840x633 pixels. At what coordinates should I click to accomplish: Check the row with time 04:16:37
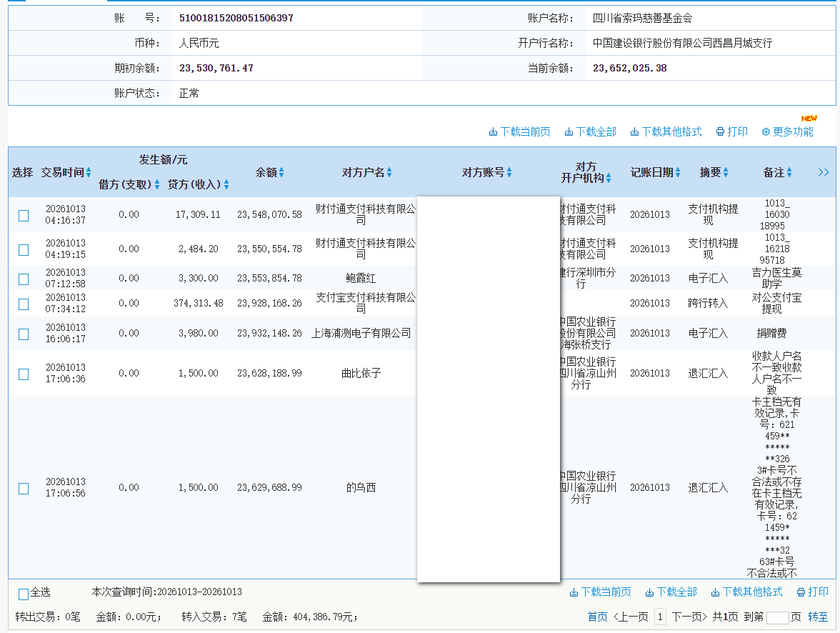[x=24, y=216]
